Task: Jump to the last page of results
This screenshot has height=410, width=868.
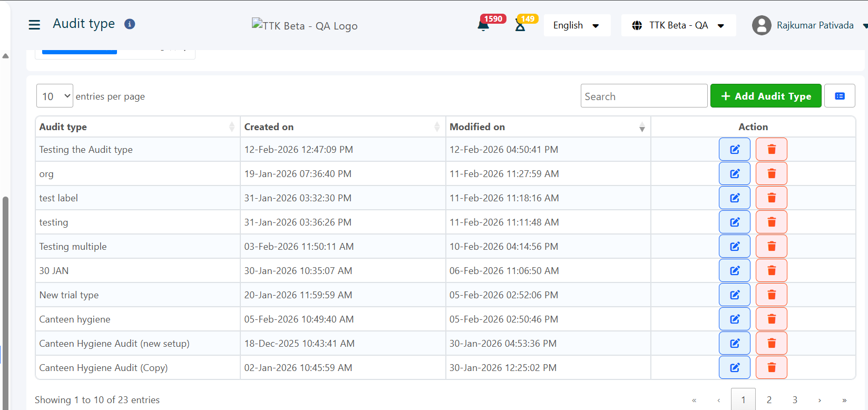Action: [844, 400]
